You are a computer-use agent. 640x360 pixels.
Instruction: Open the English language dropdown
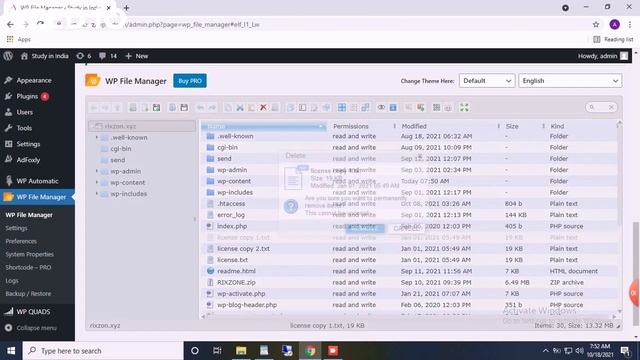pos(570,81)
